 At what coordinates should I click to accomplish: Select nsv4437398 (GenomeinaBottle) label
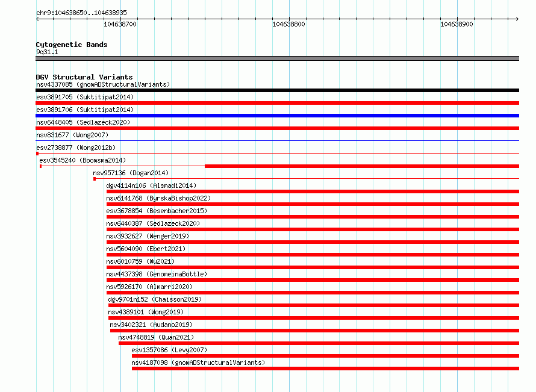157,274
